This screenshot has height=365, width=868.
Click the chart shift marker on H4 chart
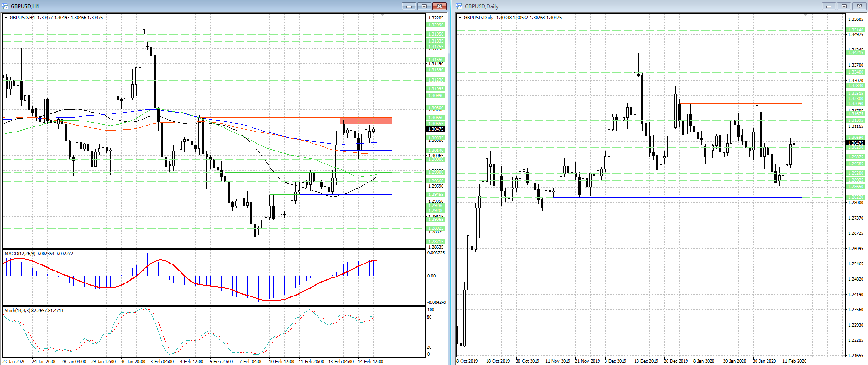point(382,15)
